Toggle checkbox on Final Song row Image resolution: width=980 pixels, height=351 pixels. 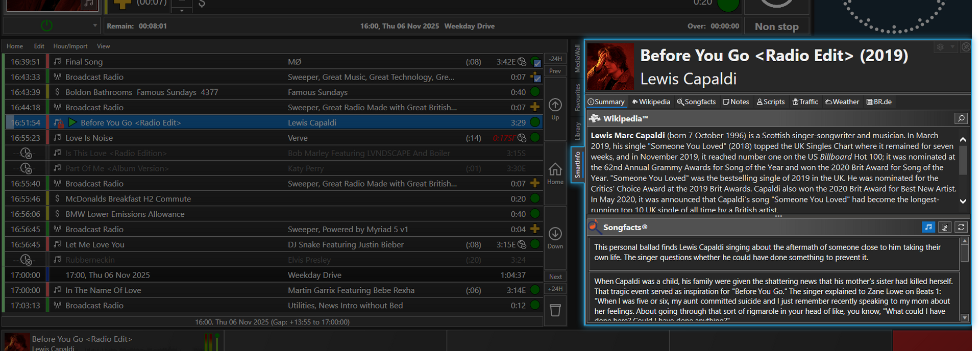coord(537,64)
